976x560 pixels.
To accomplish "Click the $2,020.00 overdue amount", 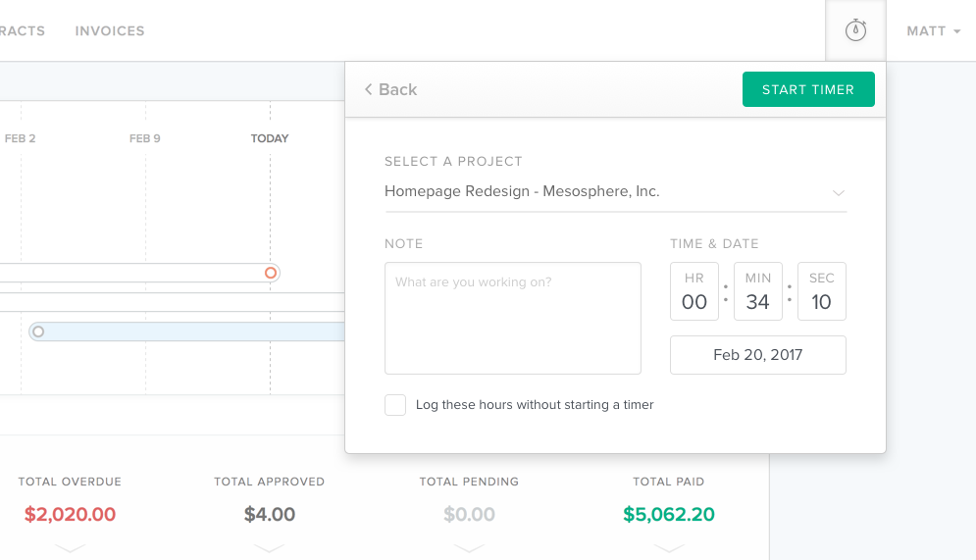I will (70, 514).
